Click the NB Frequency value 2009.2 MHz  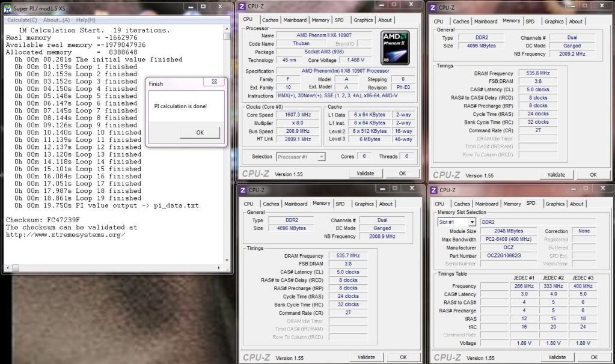[x=572, y=54]
